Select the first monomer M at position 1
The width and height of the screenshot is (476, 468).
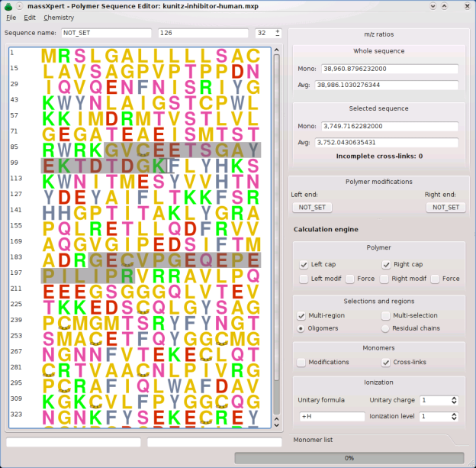[x=50, y=56]
